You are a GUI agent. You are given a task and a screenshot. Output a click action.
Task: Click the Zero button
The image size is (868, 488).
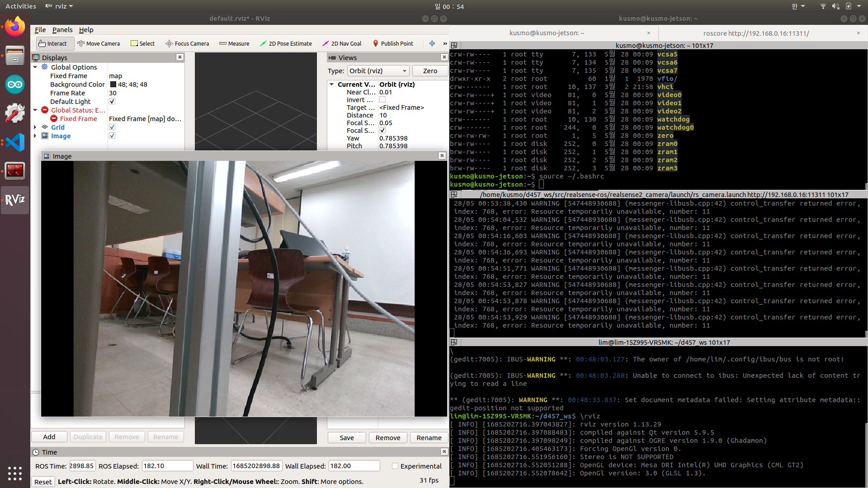(430, 71)
